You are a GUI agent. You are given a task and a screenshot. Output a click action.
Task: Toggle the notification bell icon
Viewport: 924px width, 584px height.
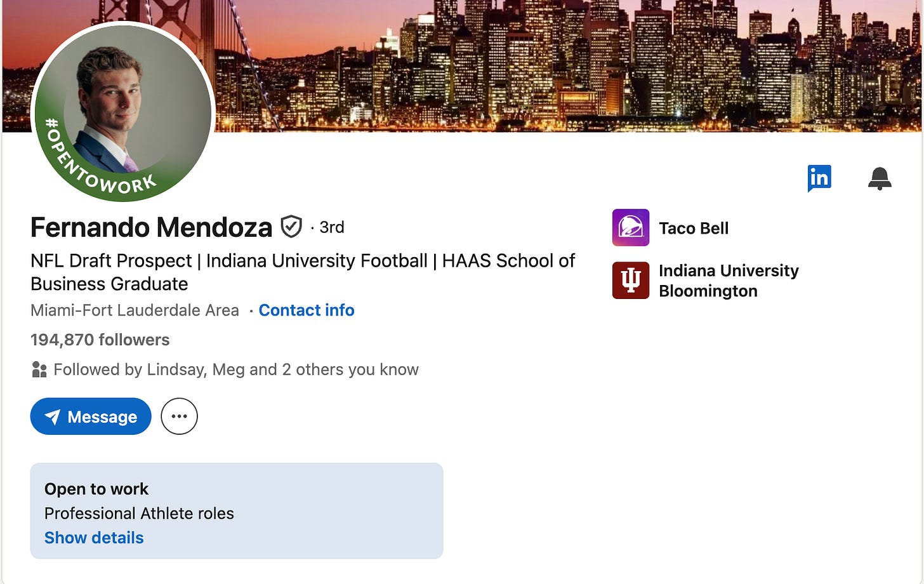[880, 178]
